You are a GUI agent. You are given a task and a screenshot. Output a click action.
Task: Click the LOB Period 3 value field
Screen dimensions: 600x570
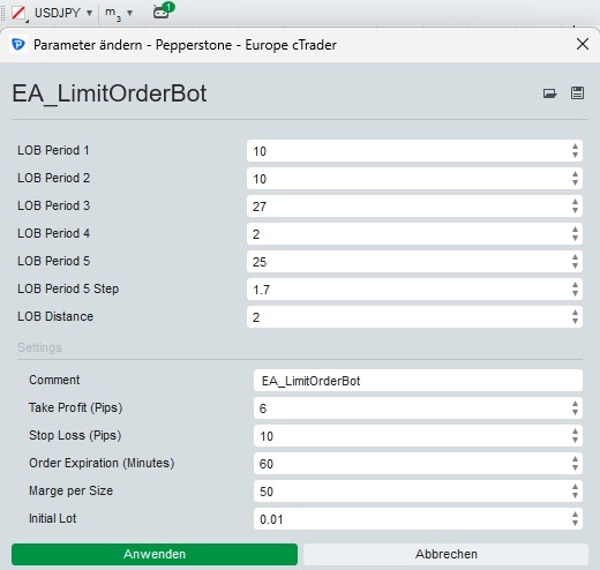click(415, 206)
